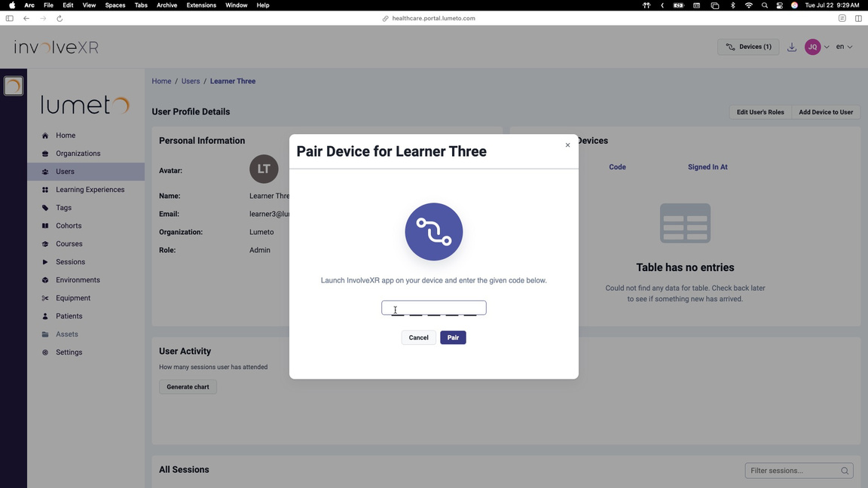868x488 pixels.
Task: Click the browser reload icon
Action: tap(60, 18)
